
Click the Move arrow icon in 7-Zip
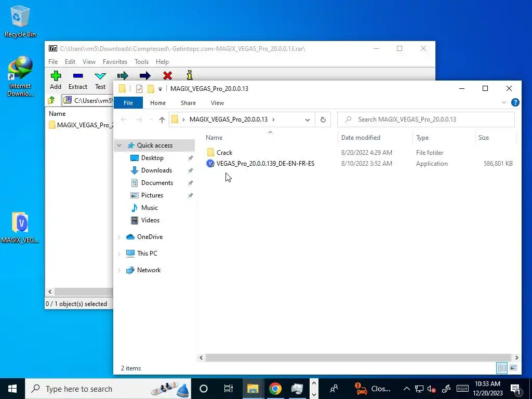[145, 76]
